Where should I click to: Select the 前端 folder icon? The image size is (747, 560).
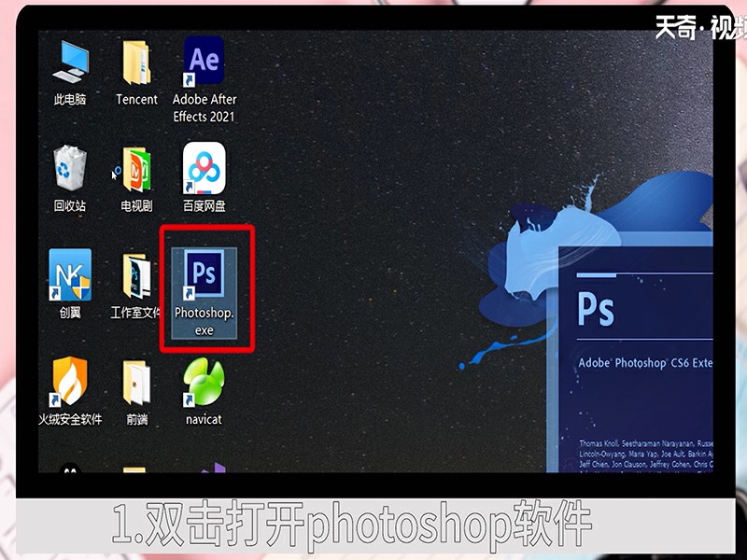136,382
